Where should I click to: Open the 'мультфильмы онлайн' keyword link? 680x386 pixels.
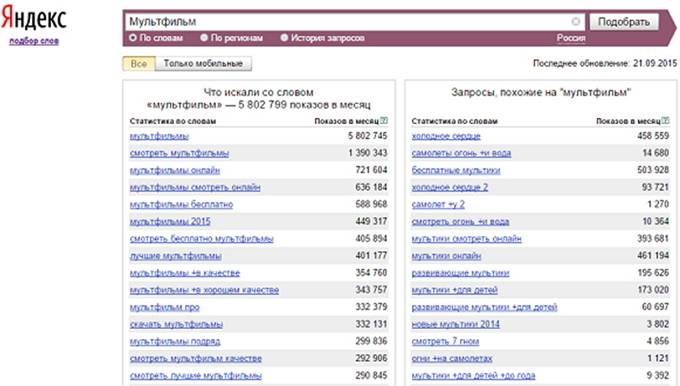(x=175, y=170)
